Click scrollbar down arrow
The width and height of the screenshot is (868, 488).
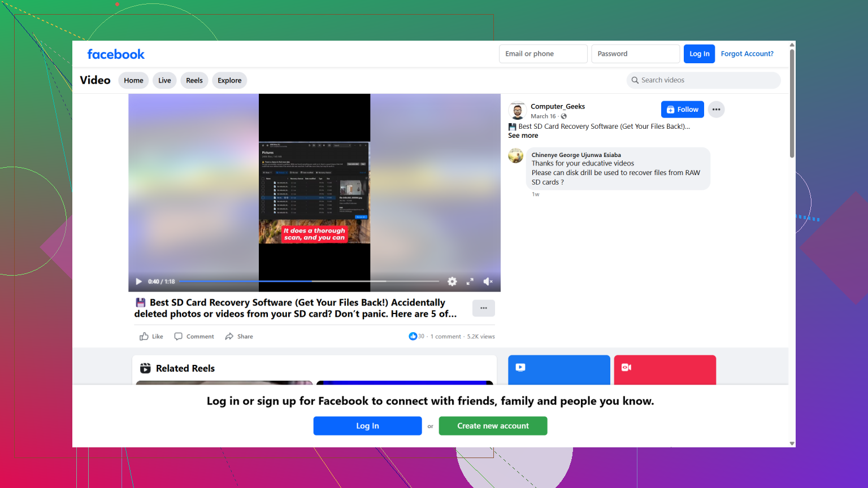coord(792,443)
